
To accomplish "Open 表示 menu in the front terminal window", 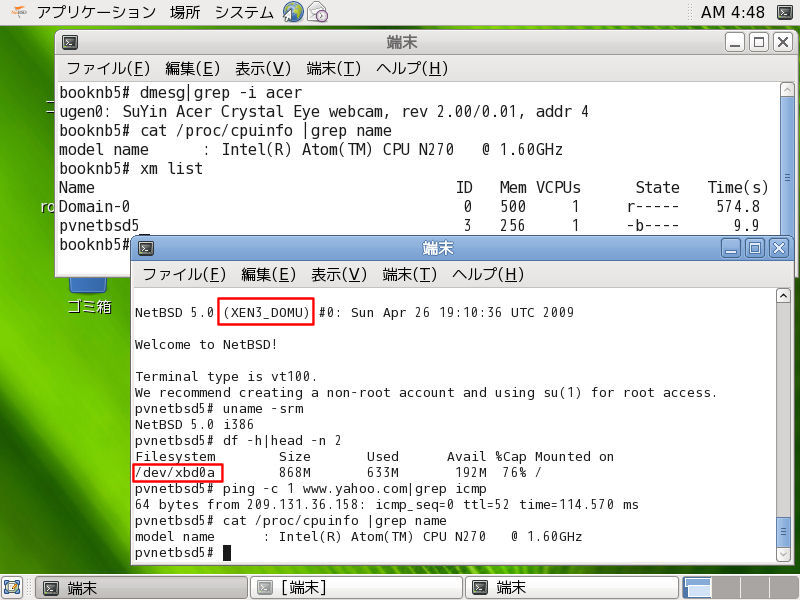I will [339, 274].
